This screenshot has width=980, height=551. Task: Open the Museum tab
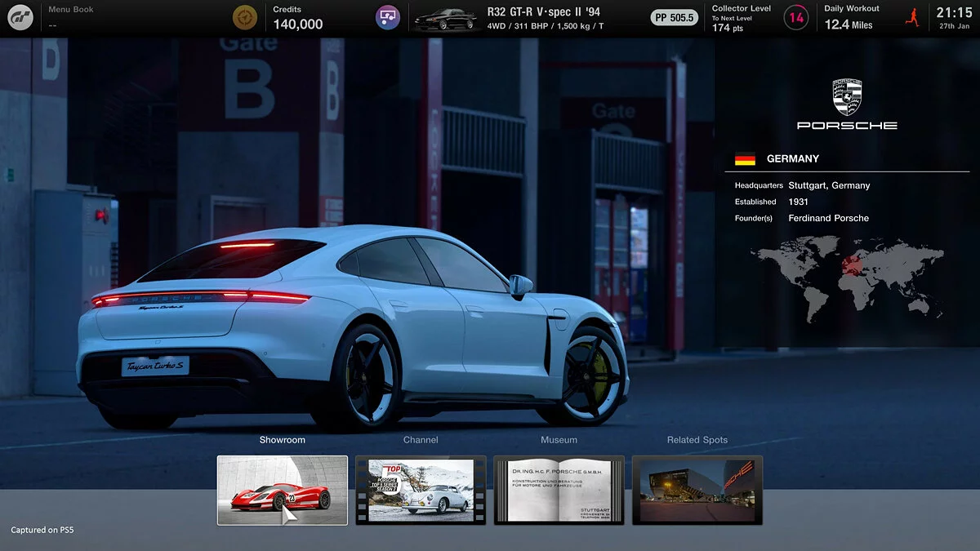[x=559, y=439]
